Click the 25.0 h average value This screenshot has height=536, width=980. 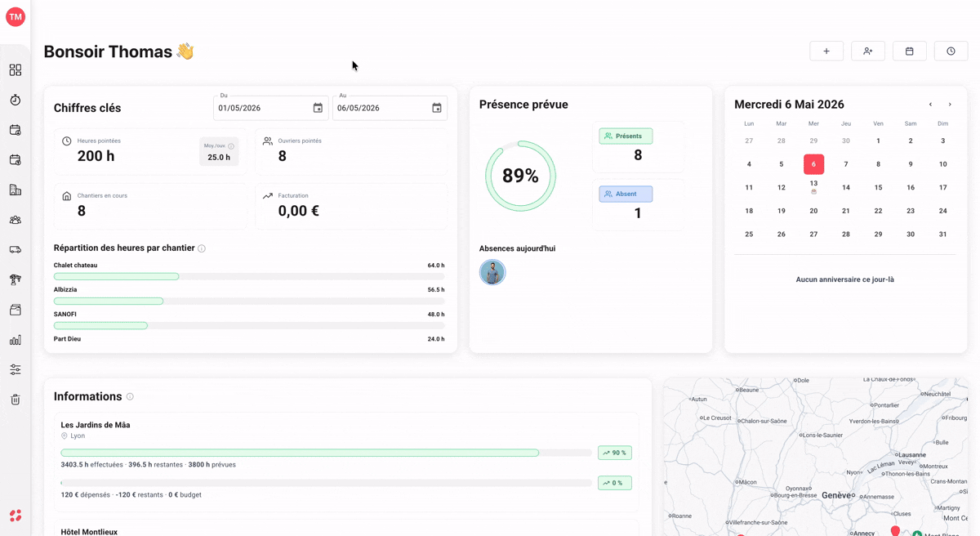[219, 158]
